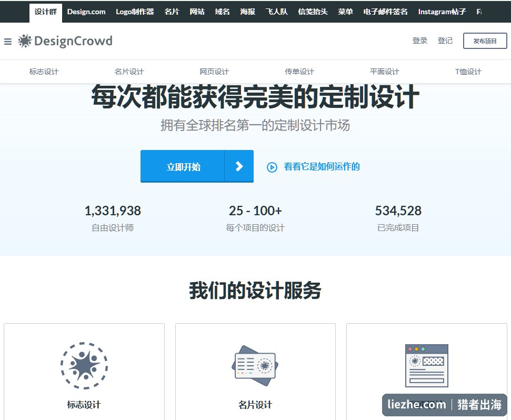
Task: Click the 标志设计 card title
Action: pyautogui.click(x=84, y=405)
